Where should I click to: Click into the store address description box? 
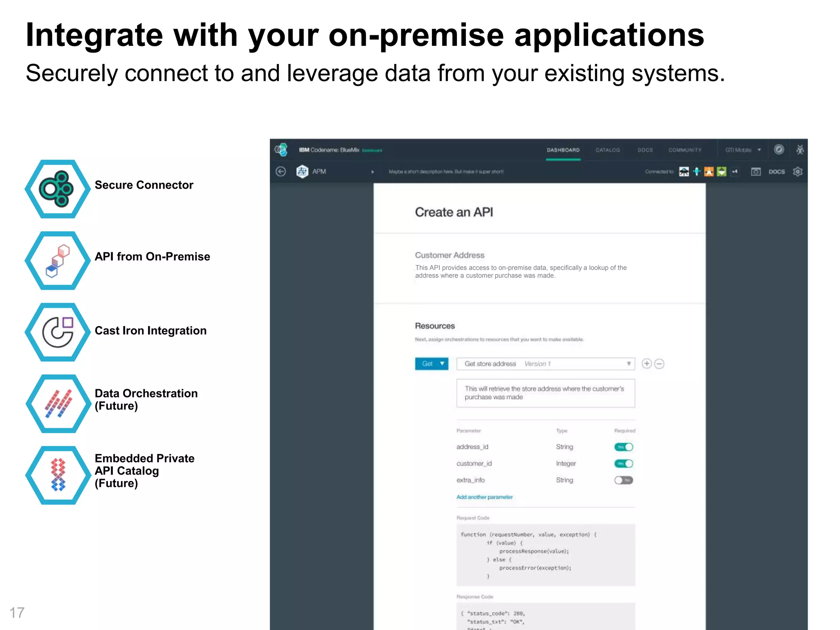click(546, 393)
